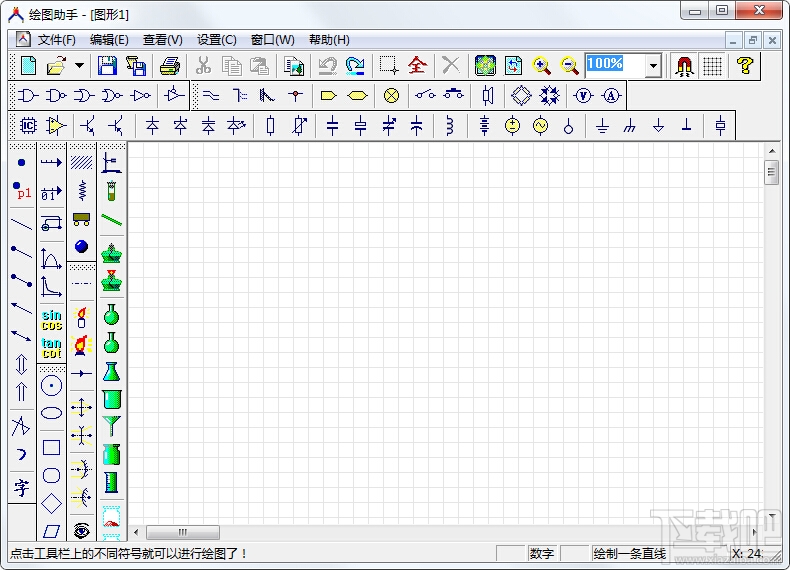Click the Zoom out magnifier
Viewport: 790px width, 570px height.
pos(569,66)
